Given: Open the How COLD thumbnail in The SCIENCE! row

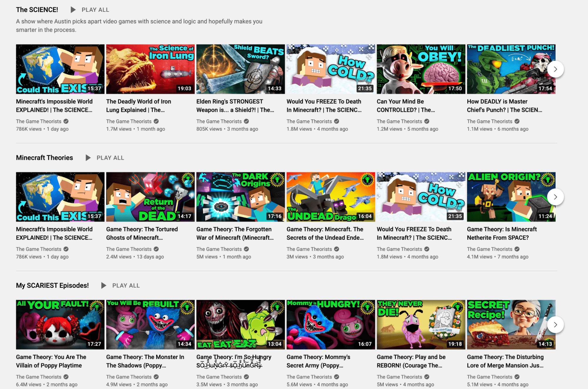Looking at the screenshot, I should click(x=331, y=69).
